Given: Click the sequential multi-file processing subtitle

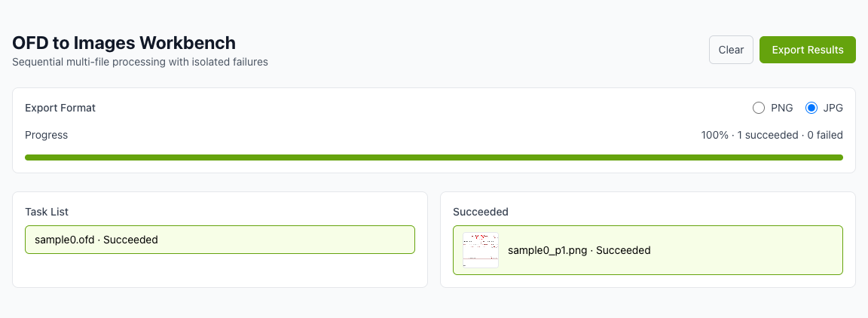Looking at the screenshot, I should (x=140, y=62).
